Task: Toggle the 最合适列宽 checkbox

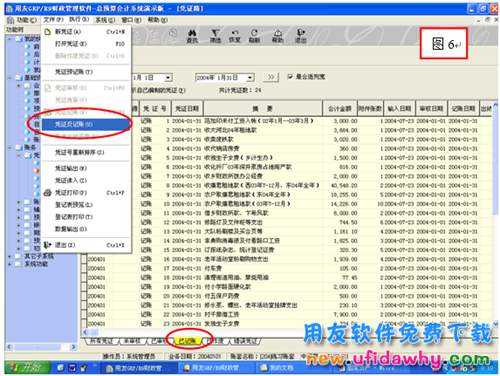Action: pos(290,77)
